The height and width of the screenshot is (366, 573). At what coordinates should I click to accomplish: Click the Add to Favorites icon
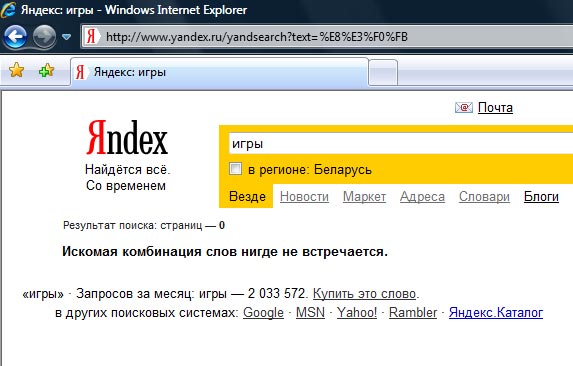46,70
